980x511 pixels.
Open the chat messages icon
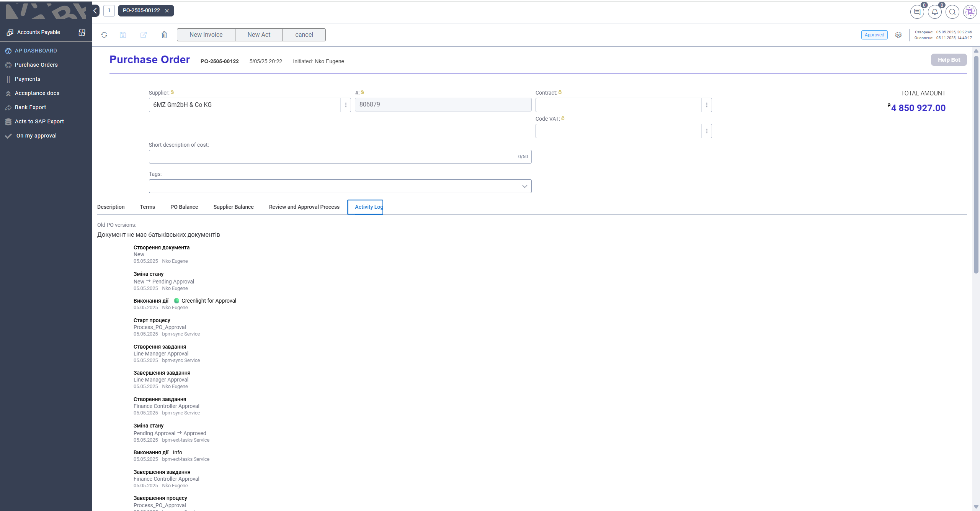click(x=917, y=12)
